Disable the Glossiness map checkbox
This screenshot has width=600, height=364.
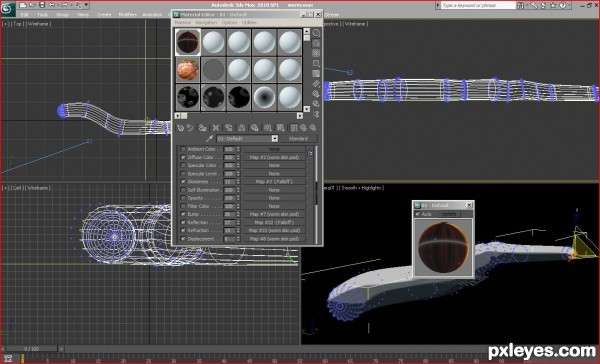click(x=183, y=182)
